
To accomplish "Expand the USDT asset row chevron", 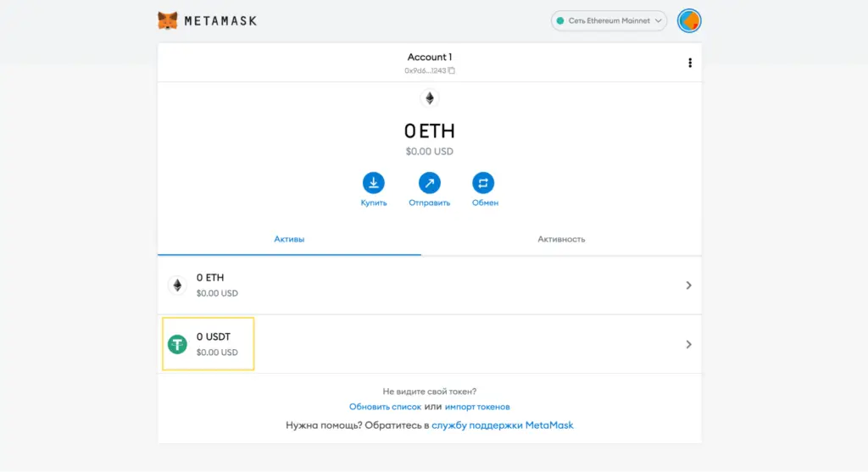I will pos(688,344).
